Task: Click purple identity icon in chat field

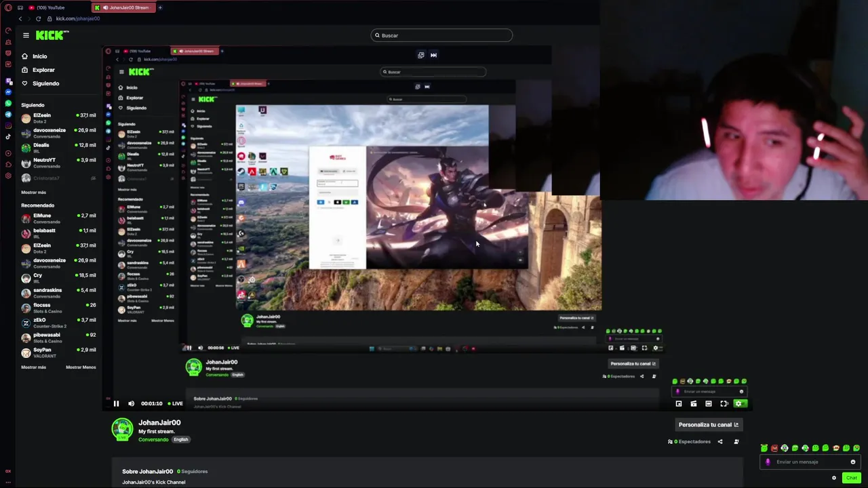Action: tap(768, 462)
